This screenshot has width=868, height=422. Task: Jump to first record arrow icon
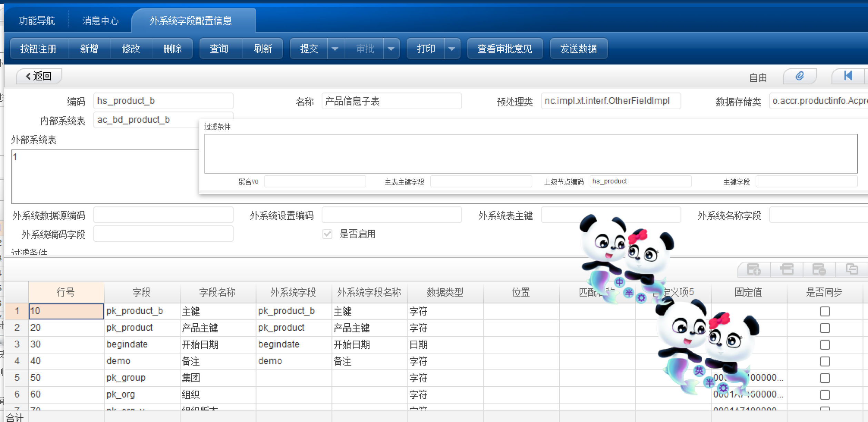[x=848, y=76]
